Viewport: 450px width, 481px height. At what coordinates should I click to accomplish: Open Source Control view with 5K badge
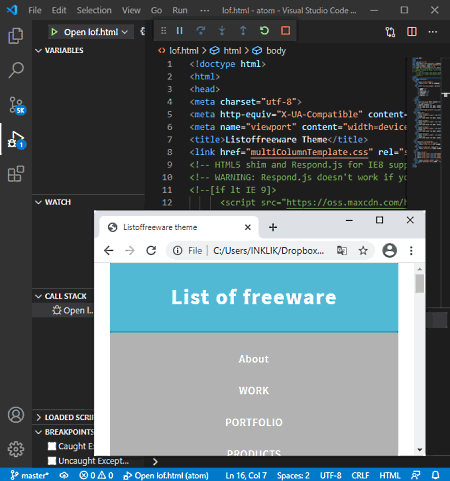pos(17,105)
